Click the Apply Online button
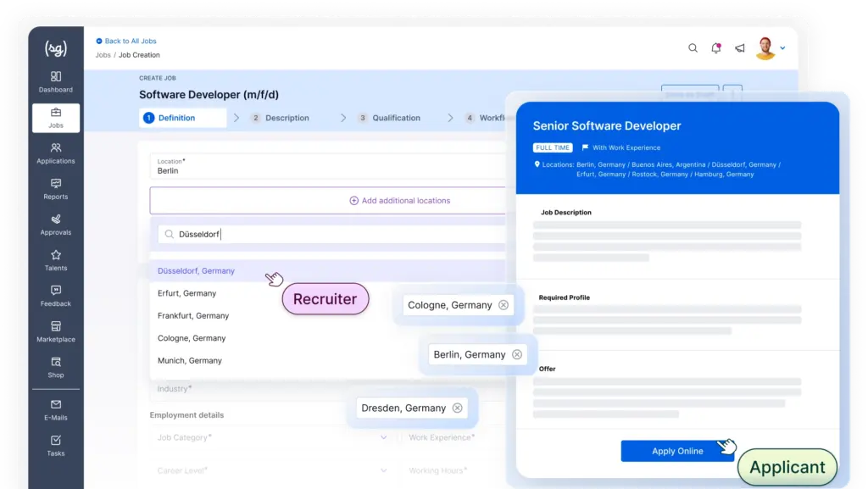Screen dimensions: 868x489 point(677,451)
